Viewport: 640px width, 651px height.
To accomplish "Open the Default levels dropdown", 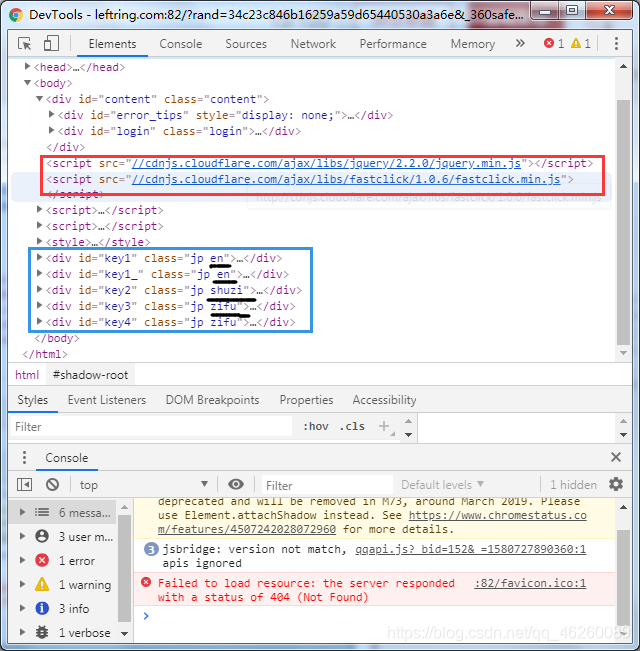I will pos(442,485).
